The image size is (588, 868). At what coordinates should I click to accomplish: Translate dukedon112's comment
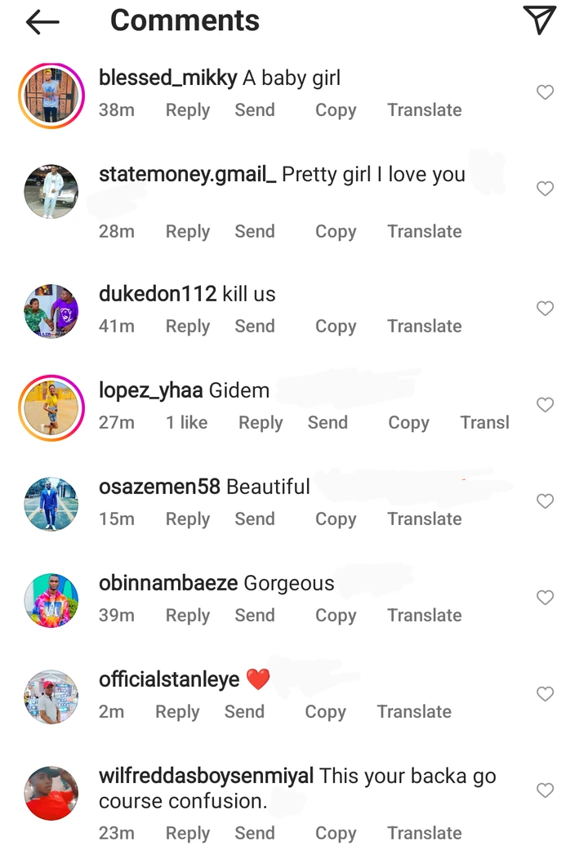pyautogui.click(x=424, y=327)
